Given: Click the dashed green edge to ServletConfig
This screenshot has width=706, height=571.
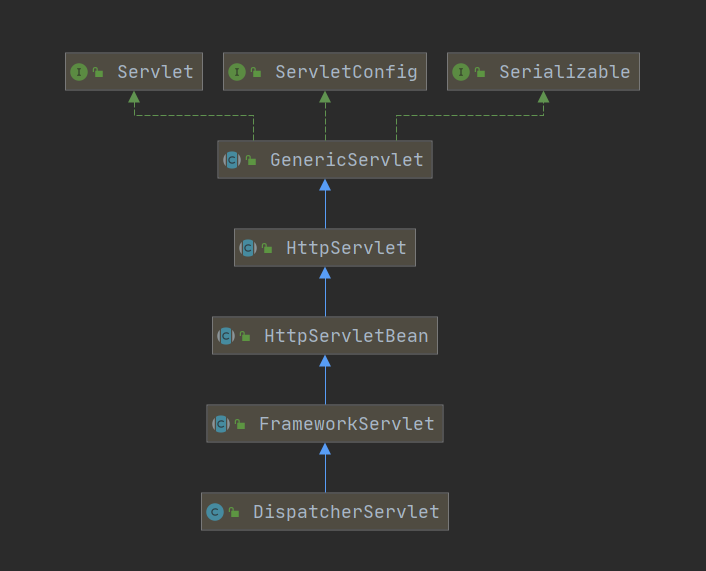Looking at the screenshot, I should point(325,116).
